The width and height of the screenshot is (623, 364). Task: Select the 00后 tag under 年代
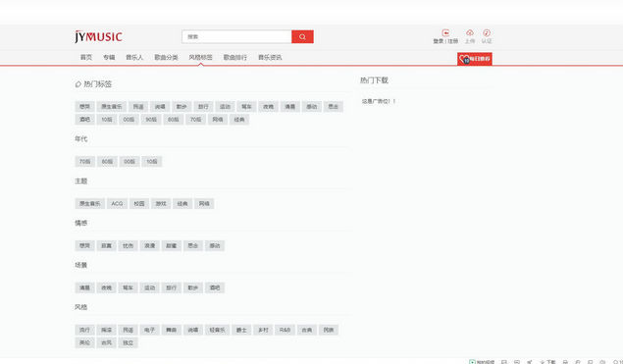coord(130,161)
